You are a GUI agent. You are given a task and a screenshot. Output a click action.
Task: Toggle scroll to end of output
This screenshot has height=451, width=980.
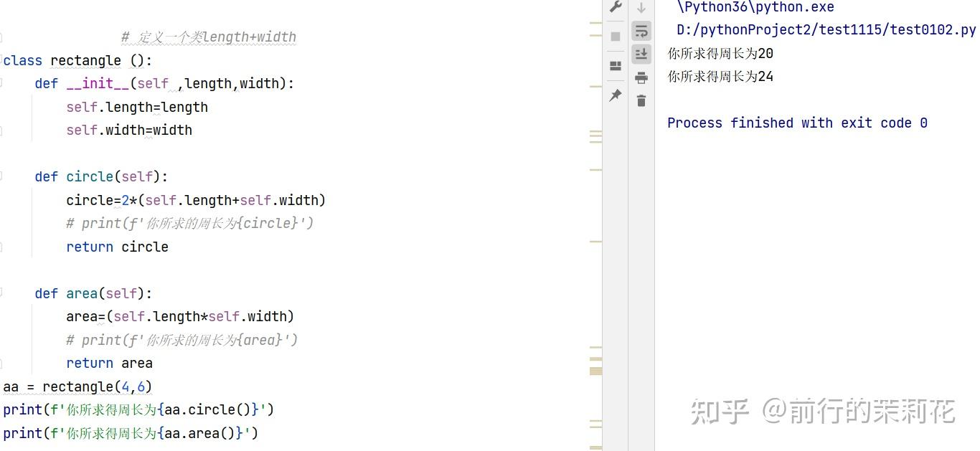[641, 54]
